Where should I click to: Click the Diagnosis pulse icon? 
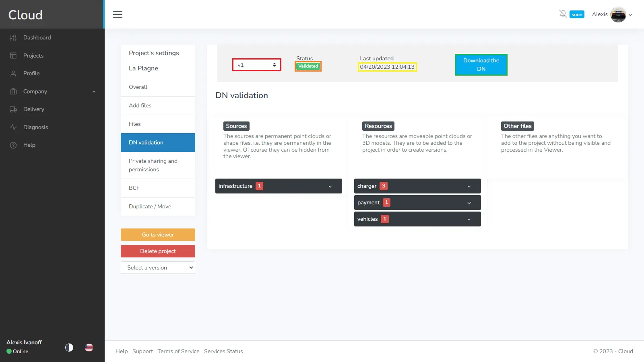point(13,127)
